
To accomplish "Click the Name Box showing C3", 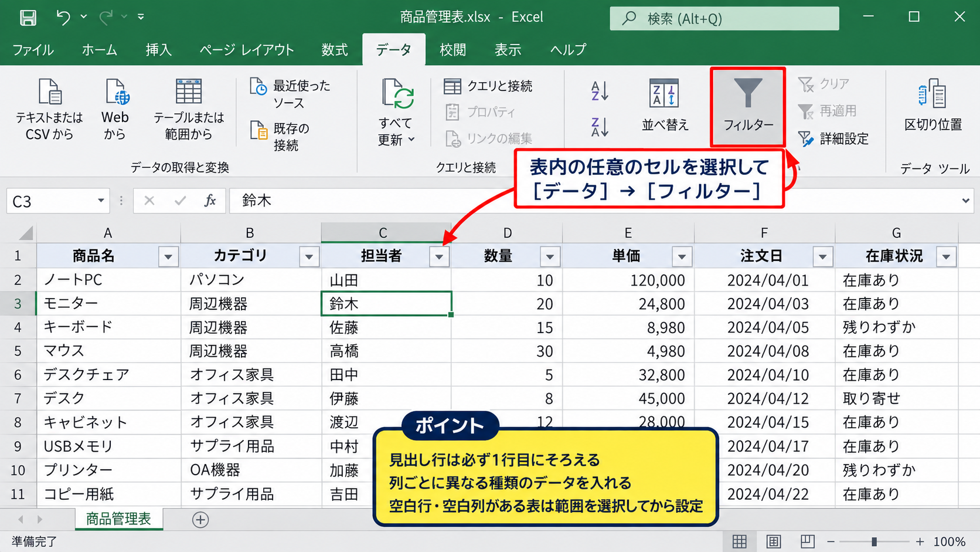I will [x=57, y=201].
